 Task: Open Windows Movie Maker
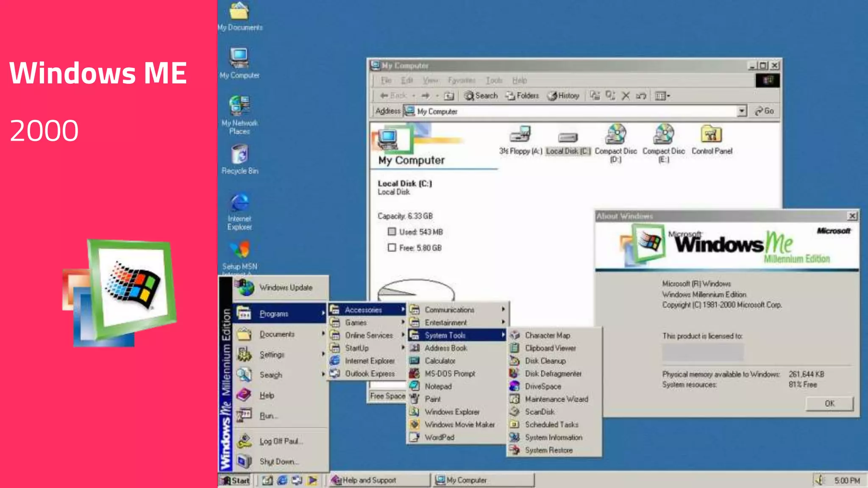(457, 424)
